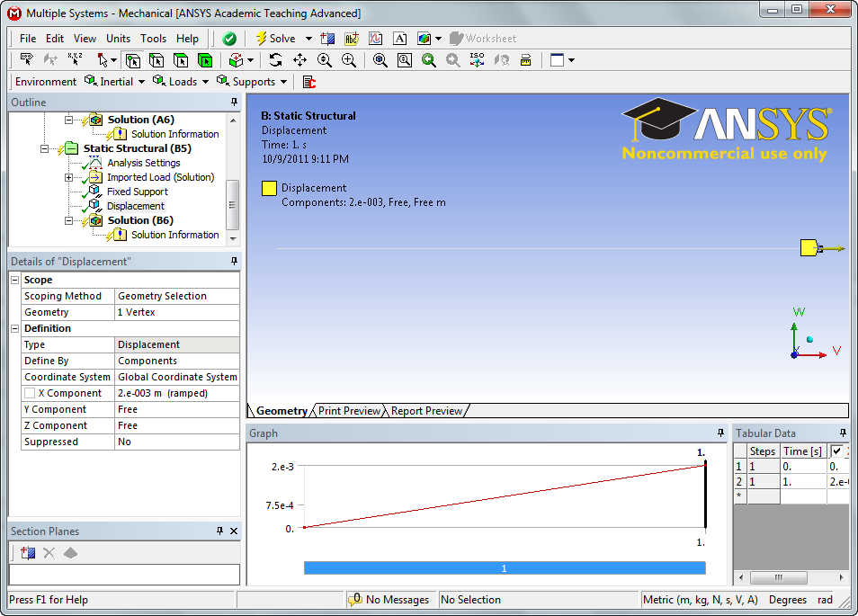Click the blue step 1 bar in the Graph
Image resolution: width=858 pixels, height=616 pixels.
click(x=505, y=568)
